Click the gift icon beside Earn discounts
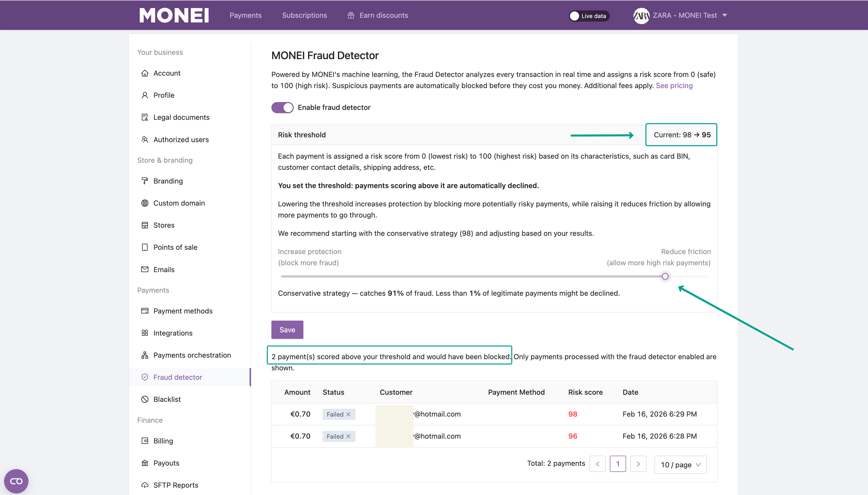The height and width of the screenshot is (495, 868). coord(351,15)
